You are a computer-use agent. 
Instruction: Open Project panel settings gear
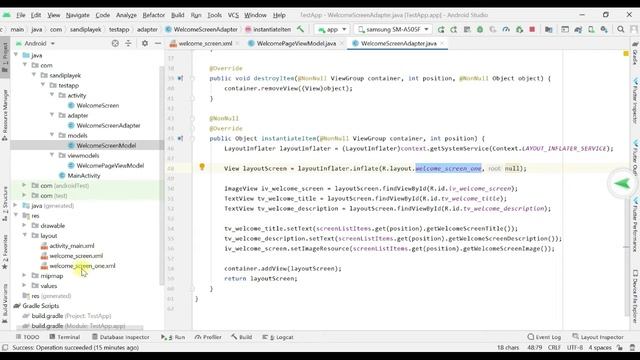point(145,43)
